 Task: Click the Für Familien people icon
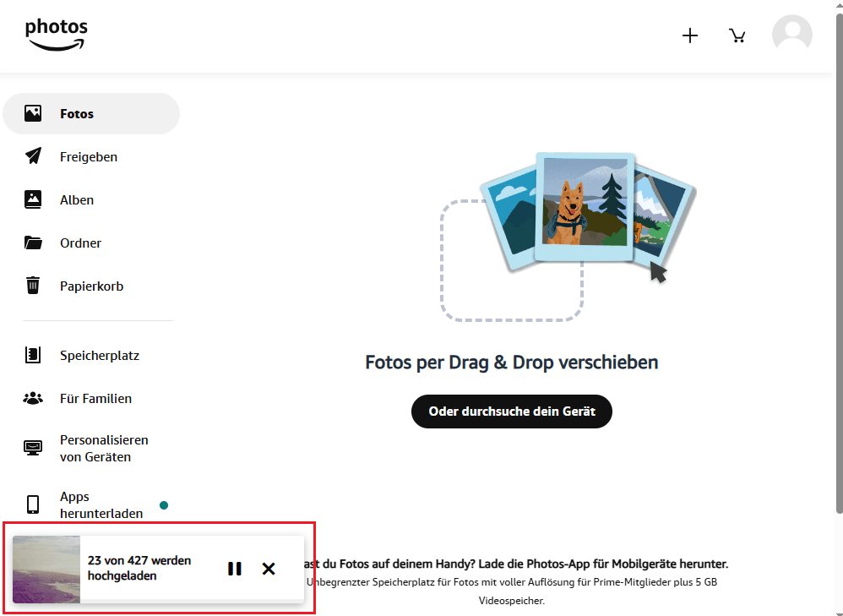pos(33,398)
